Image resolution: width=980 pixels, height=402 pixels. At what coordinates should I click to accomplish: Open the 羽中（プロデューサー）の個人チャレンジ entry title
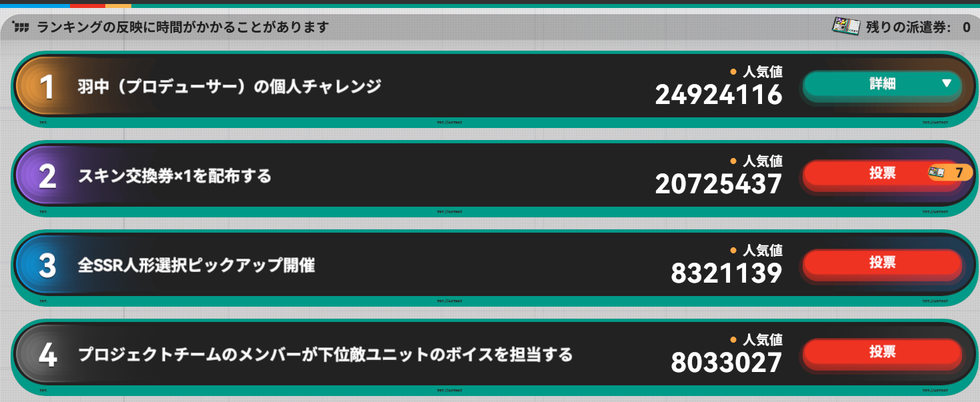pos(229,87)
